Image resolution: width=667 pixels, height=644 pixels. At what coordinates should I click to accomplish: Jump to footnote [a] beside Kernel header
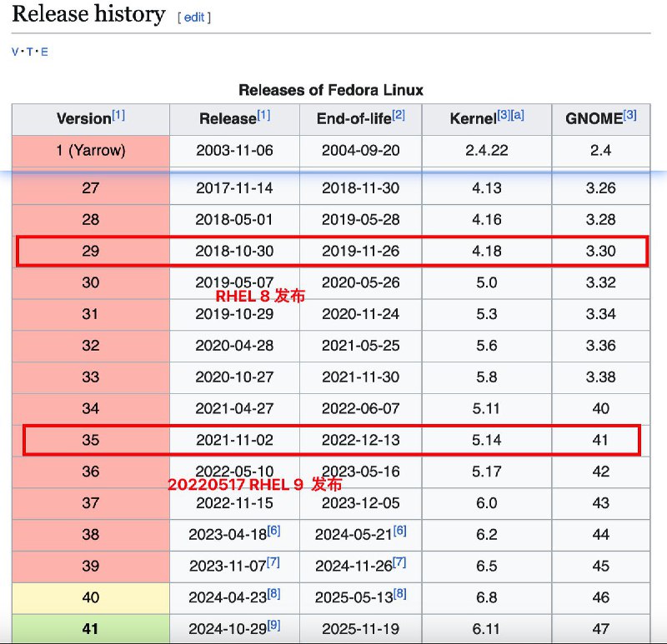(x=518, y=116)
